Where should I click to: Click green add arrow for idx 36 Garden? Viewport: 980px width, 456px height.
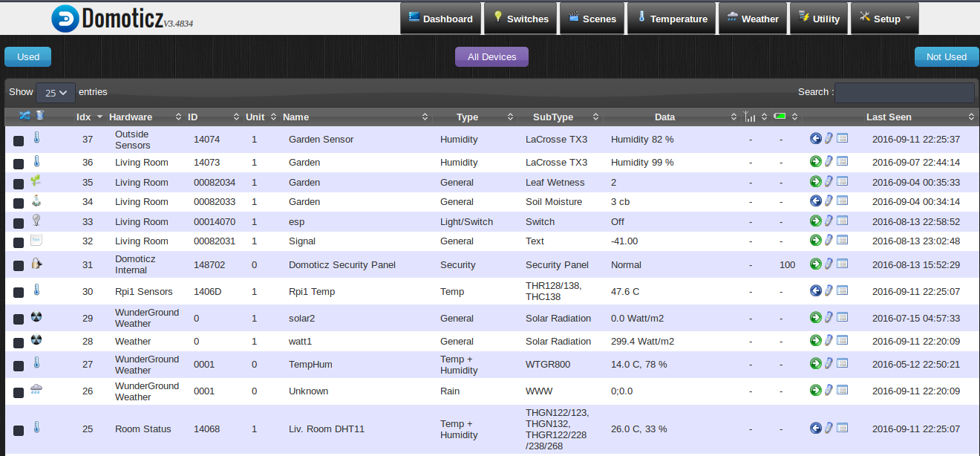click(815, 161)
